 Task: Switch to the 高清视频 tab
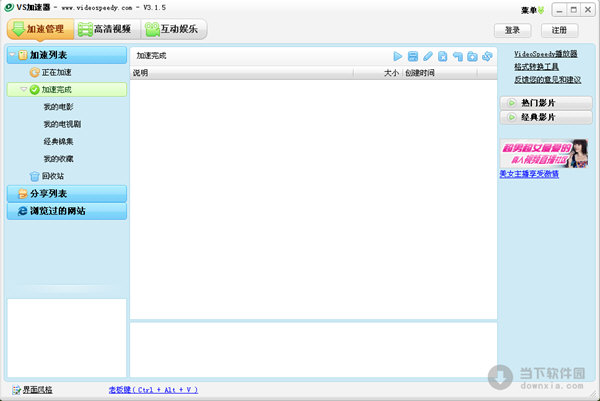104,30
